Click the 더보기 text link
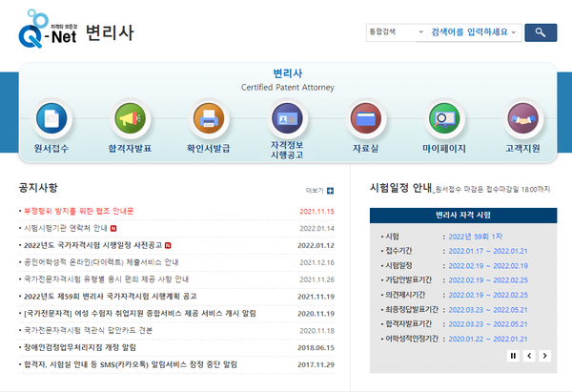572x392 pixels. pos(315,191)
